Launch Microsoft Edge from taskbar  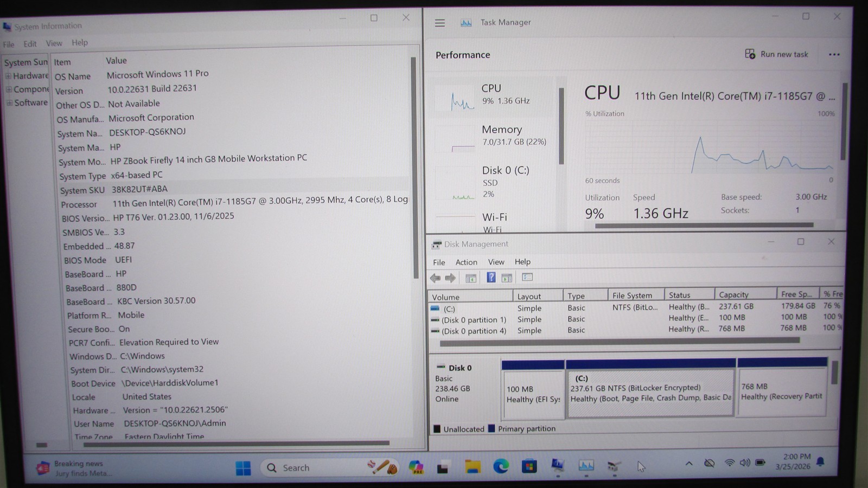(x=501, y=466)
